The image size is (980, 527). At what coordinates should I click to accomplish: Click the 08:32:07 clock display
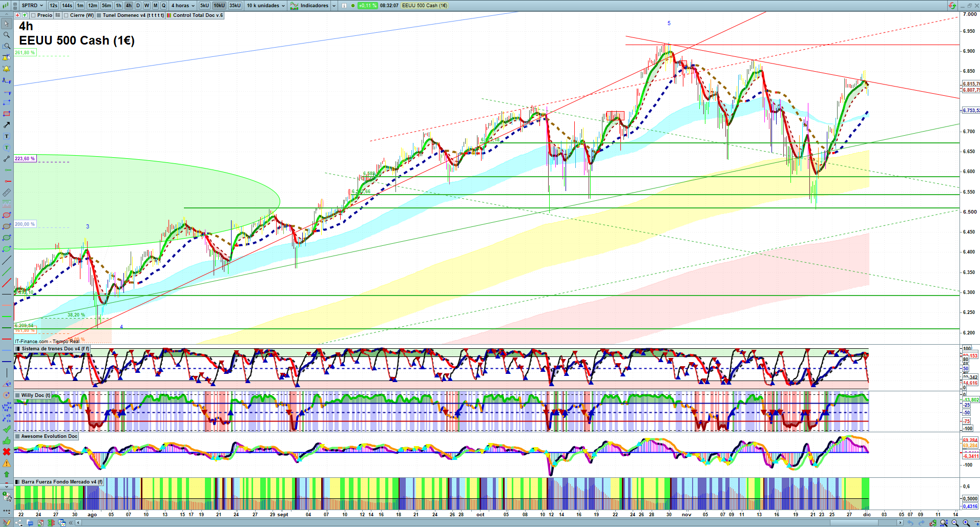pyautogui.click(x=389, y=6)
